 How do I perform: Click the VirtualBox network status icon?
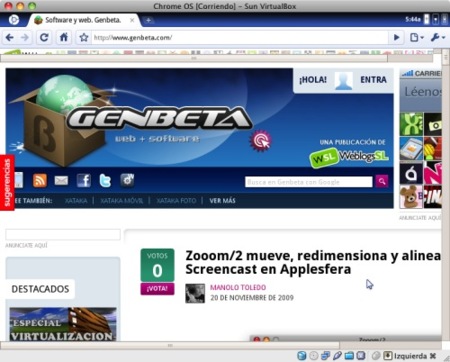click(325, 356)
